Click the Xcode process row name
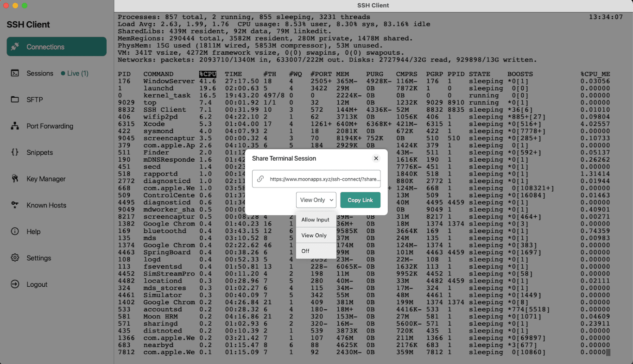 pyautogui.click(x=154, y=124)
